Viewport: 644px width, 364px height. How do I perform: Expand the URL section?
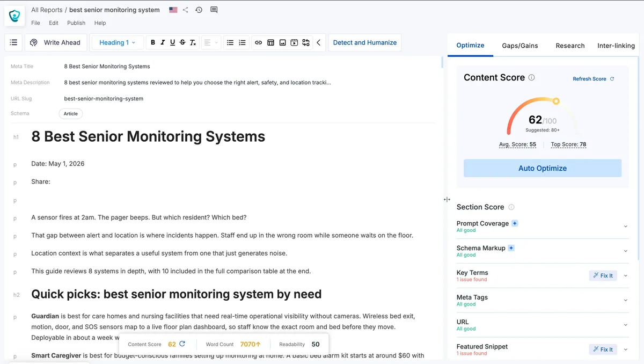tap(625, 325)
